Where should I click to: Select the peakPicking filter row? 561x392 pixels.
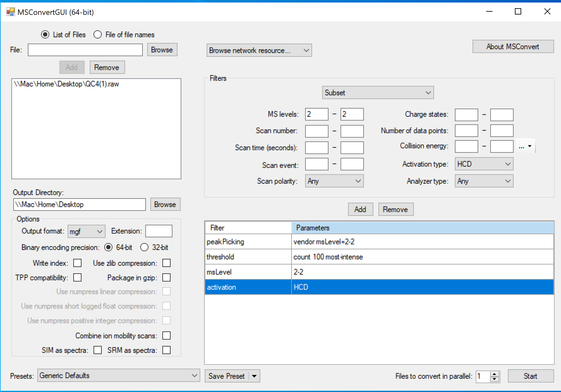[x=379, y=242]
